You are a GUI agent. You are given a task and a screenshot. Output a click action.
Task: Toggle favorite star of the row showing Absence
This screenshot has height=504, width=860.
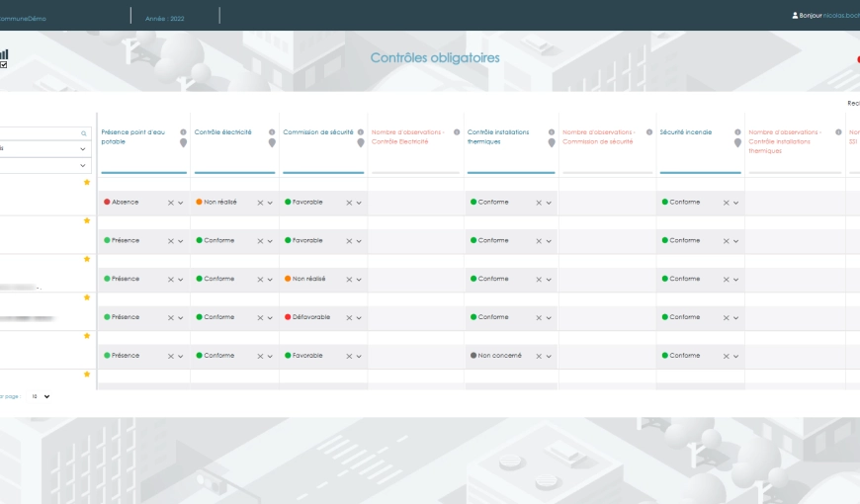click(87, 182)
